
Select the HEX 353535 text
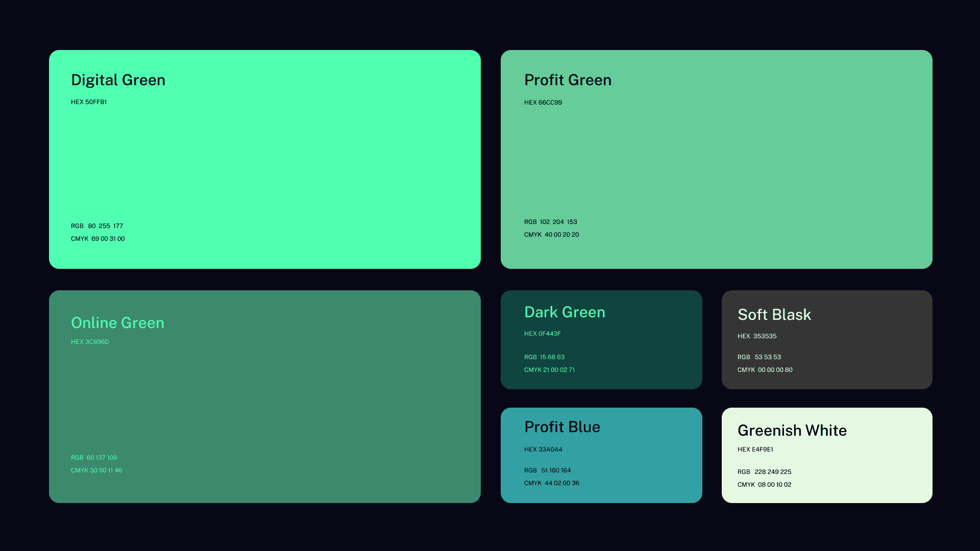757,336
